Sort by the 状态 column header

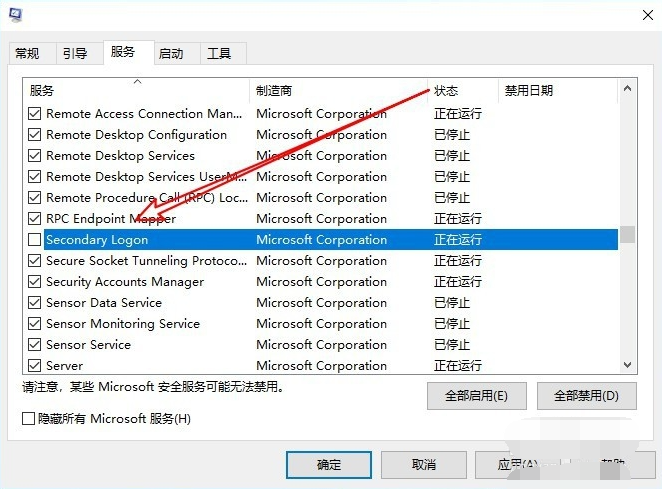[463, 90]
